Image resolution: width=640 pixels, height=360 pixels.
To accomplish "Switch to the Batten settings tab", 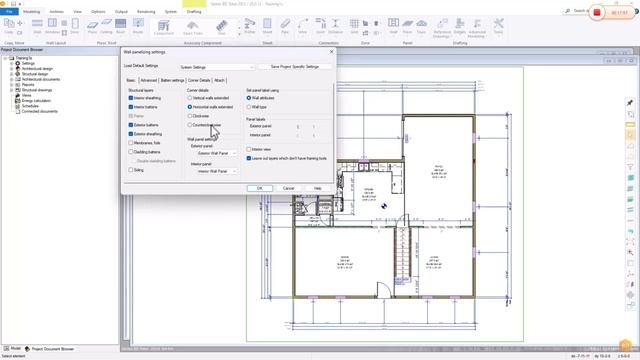I will pyautogui.click(x=172, y=80).
